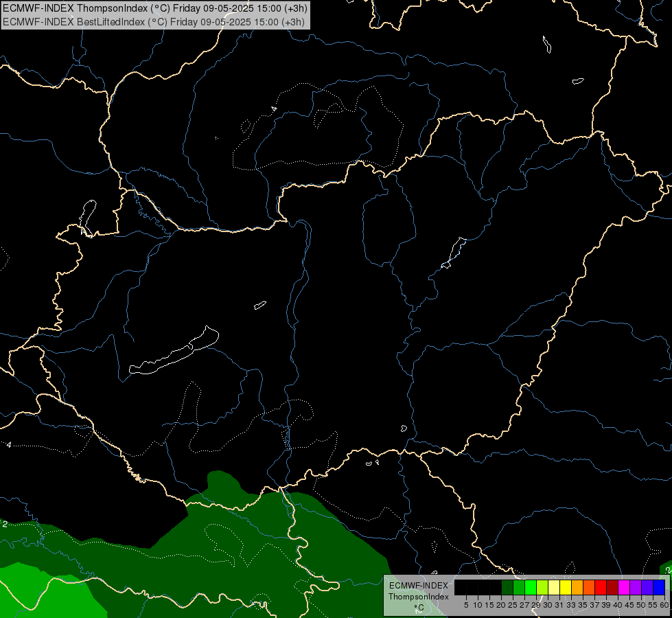Click legend scale value "40"
Viewport: 672px width, 618px height.
coord(618,605)
